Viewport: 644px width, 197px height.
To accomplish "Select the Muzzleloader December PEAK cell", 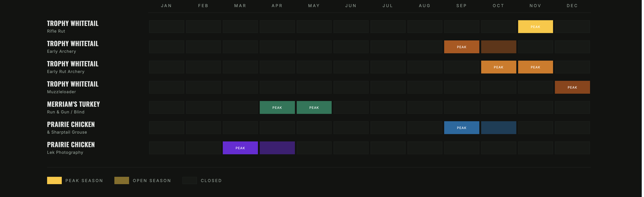I will click(x=572, y=87).
